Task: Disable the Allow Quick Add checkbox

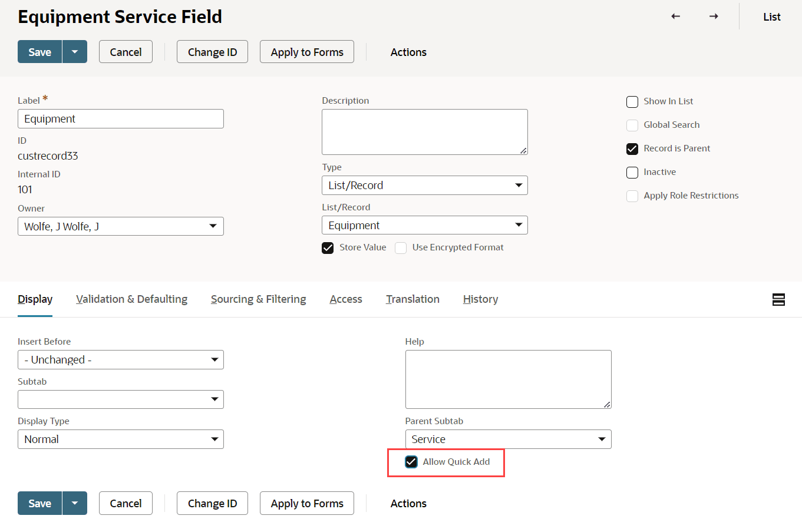Action: point(411,462)
